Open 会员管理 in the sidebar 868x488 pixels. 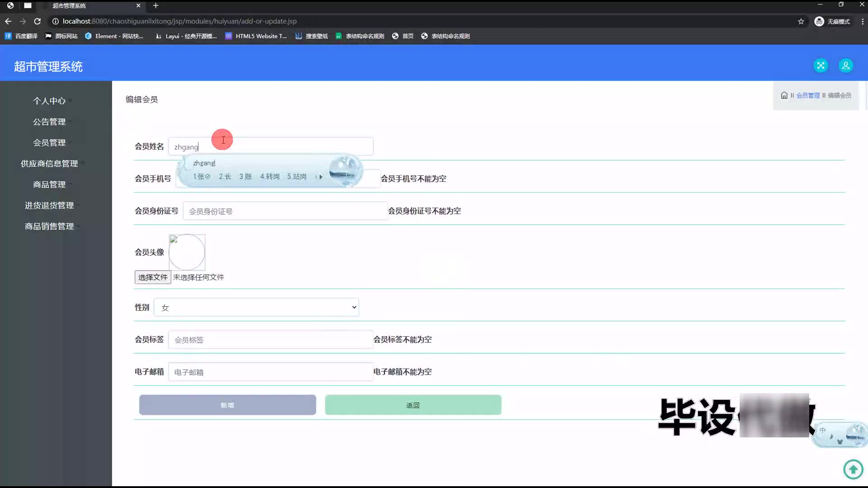tap(49, 142)
